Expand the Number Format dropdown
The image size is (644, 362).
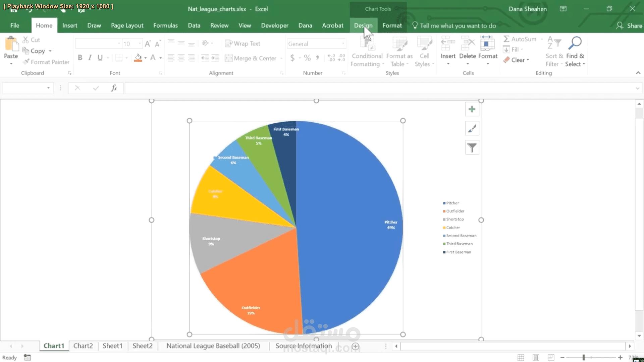(343, 44)
